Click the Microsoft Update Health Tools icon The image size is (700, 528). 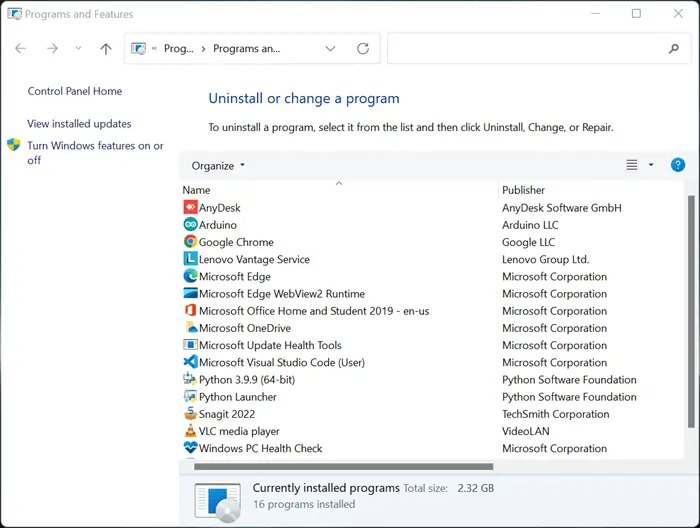coord(190,345)
